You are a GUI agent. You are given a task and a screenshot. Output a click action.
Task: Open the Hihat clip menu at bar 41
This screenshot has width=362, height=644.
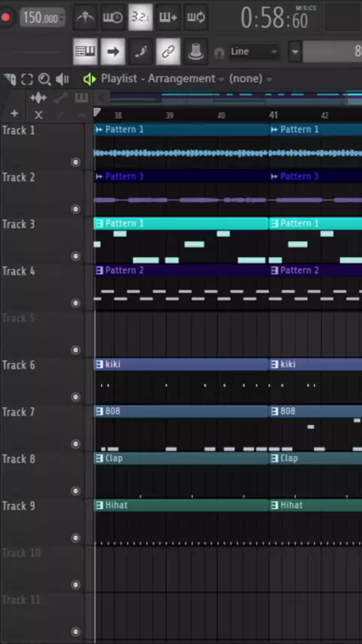point(275,505)
